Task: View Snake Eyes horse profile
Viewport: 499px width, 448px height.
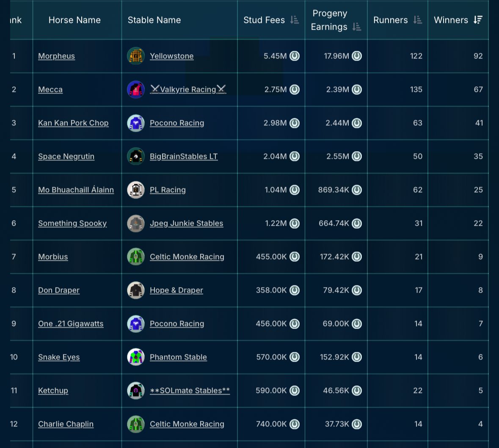Action: (x=59, y=357)
